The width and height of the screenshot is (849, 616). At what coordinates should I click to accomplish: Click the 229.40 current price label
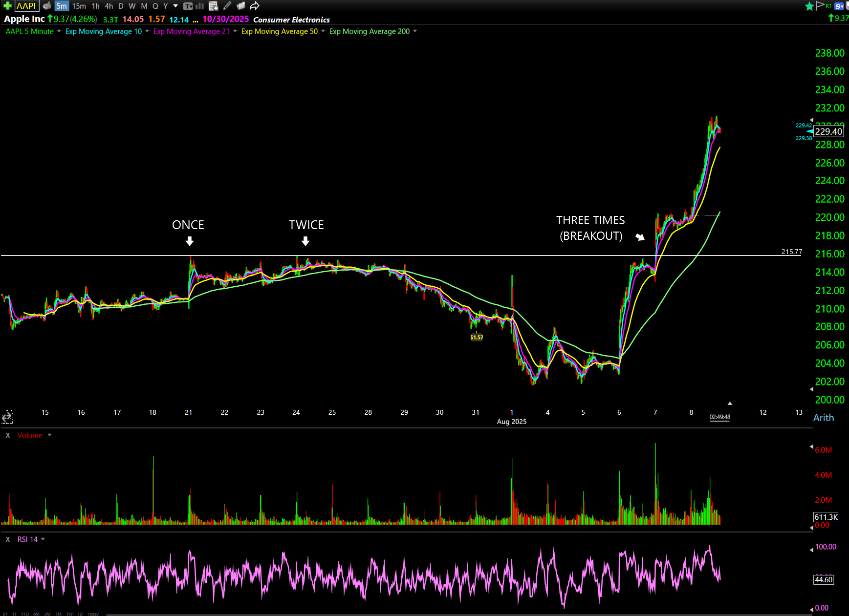coord(828,131)
